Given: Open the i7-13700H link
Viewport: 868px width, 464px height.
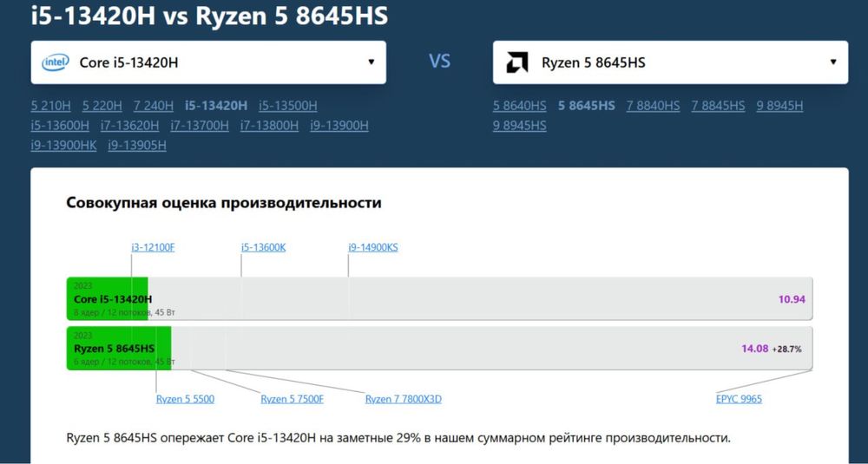Looking at the screenshot, I should pyautogui.click(x=200, y=126).
